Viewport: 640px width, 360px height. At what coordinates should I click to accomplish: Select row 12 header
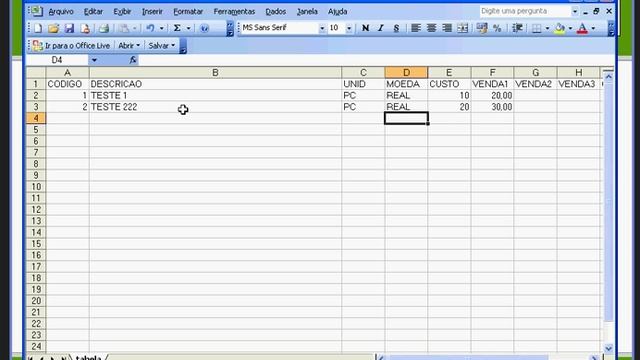(36, 210)
